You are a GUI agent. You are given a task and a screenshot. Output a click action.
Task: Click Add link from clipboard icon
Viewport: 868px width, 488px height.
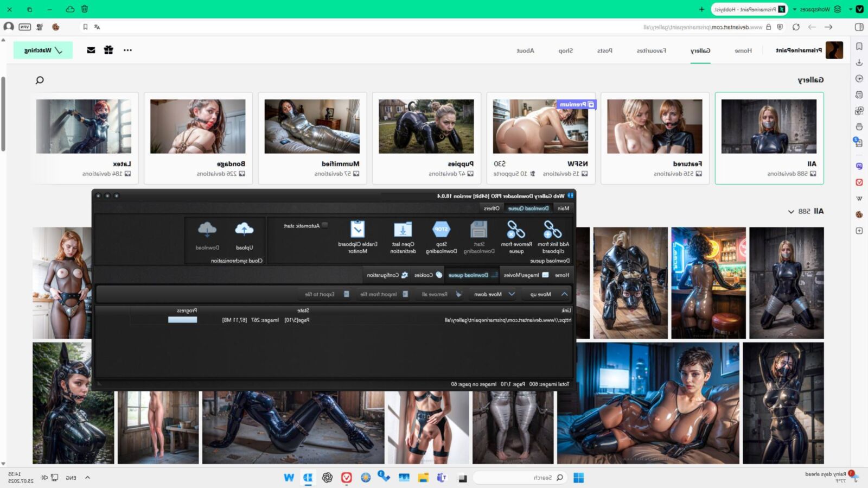[553, 230]
